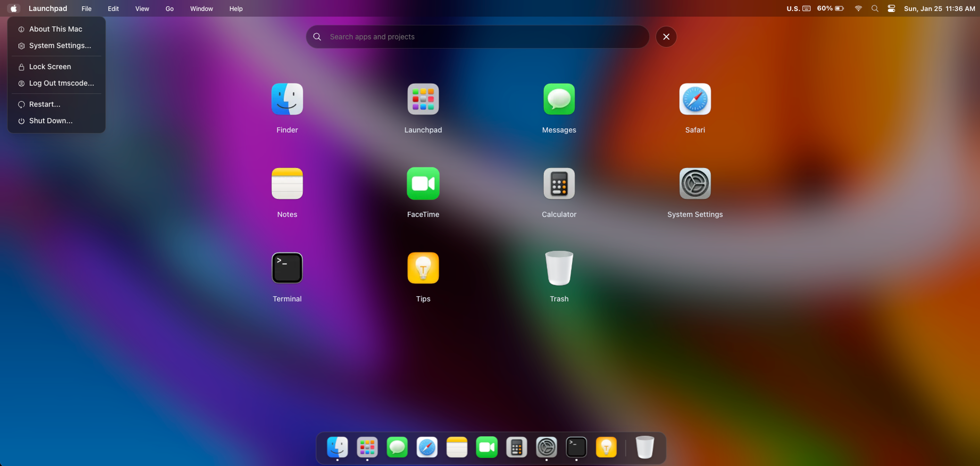Open Tips from the app grid
The width and height of the screenshot is (980, 466).
tap(423, 268)
